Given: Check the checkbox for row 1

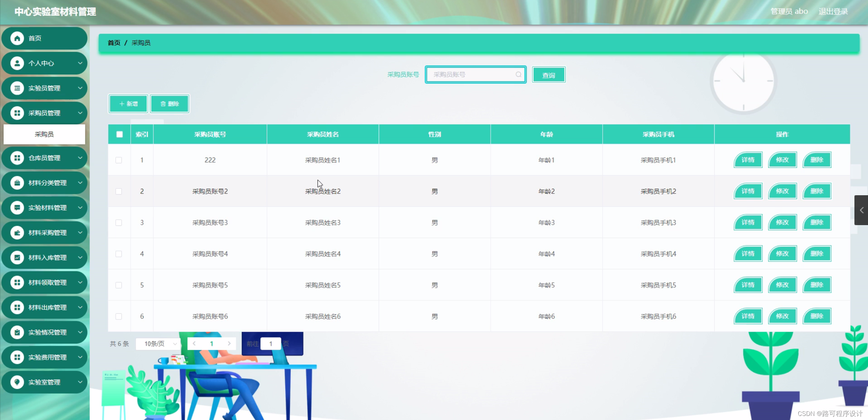Looking at the screenshot, I should (x=119, y=160).
